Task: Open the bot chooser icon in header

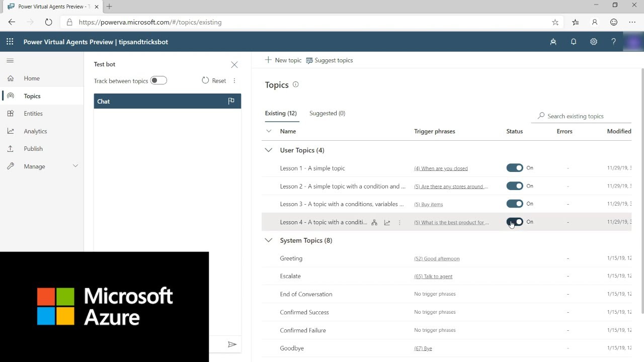Action: click(x=553, y=42)
